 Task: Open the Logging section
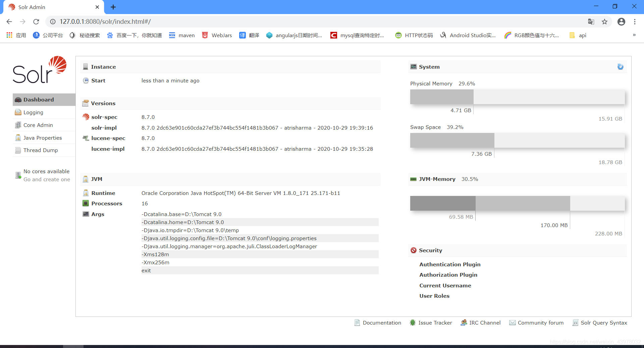(44, 112)
